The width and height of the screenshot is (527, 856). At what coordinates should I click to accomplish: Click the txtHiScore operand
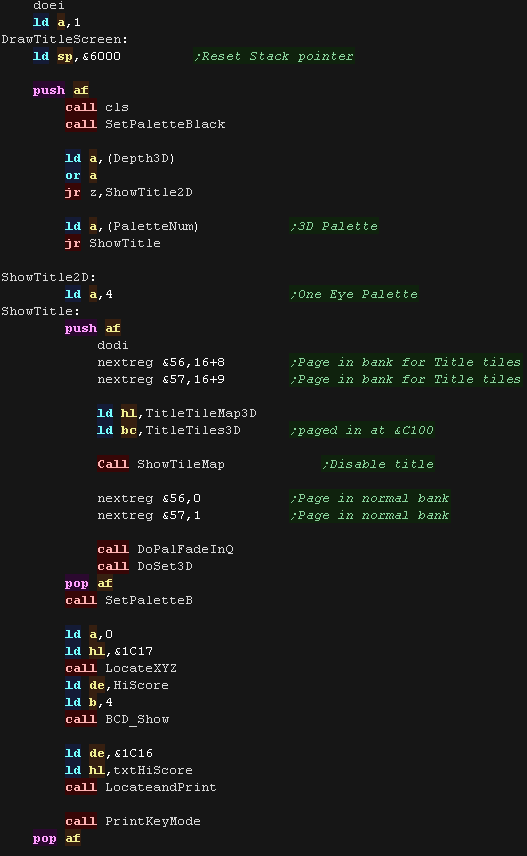click(x=153, y=770)
